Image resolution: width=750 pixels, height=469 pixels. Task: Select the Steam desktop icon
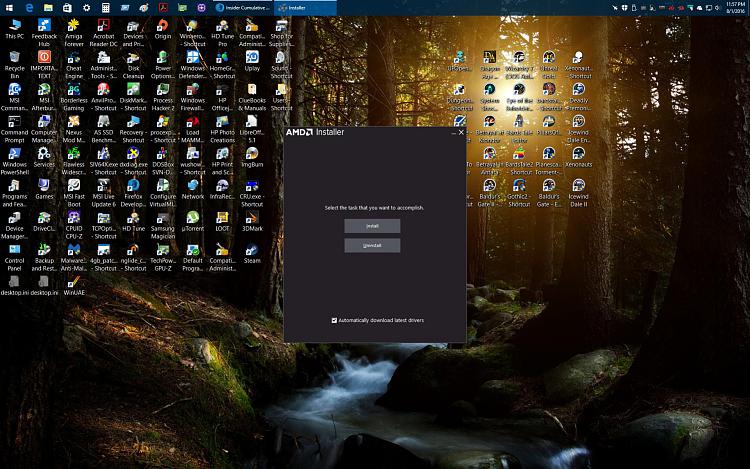(x=252, y=253)
